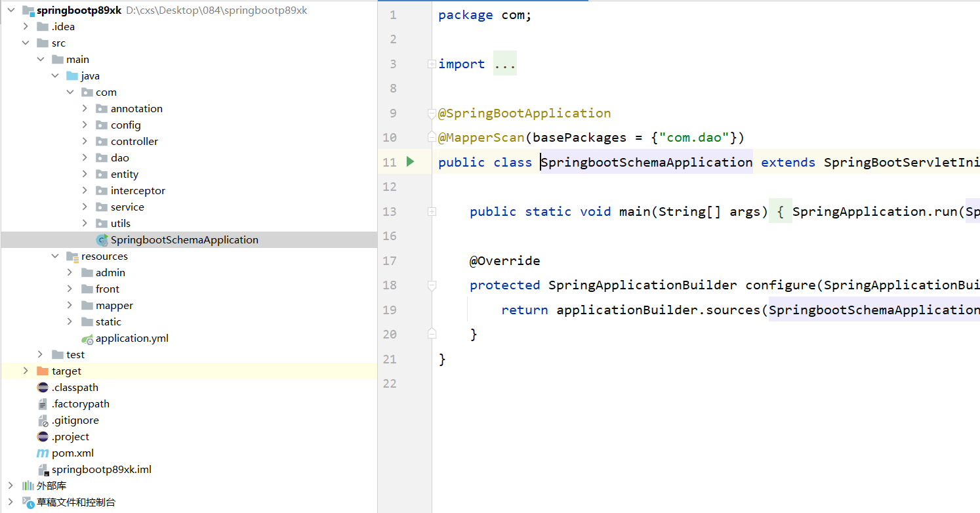Expand the static folder

[x=70, y=322]
